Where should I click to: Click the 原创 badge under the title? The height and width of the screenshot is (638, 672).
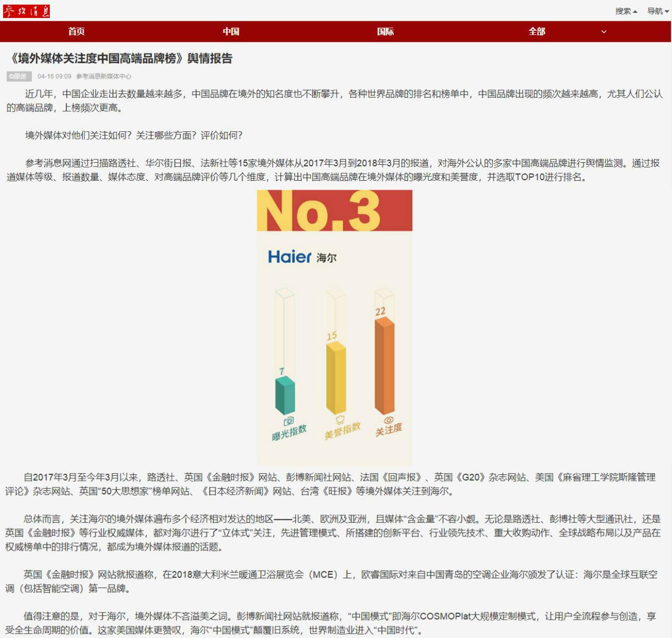point(19,76)
